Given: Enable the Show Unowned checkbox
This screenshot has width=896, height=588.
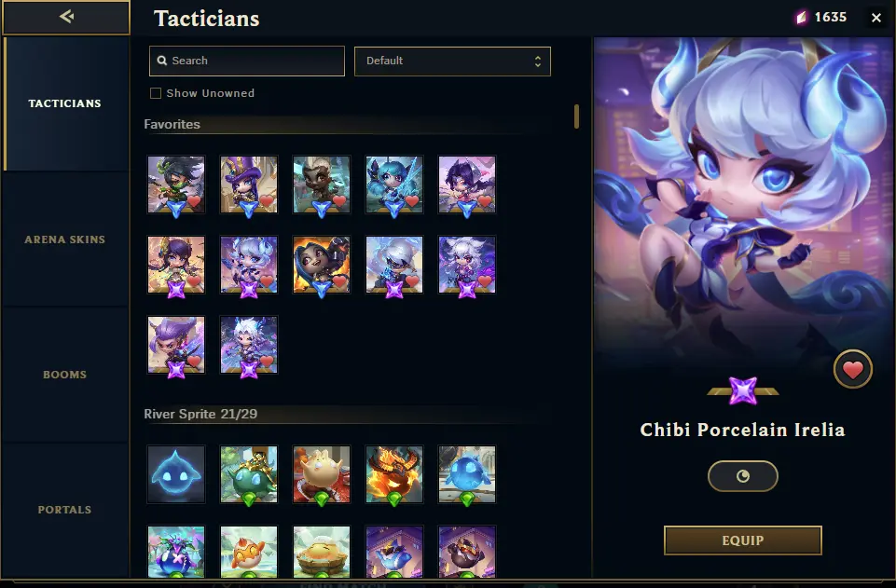Looking at the screenshot, I should coord(156,93).
